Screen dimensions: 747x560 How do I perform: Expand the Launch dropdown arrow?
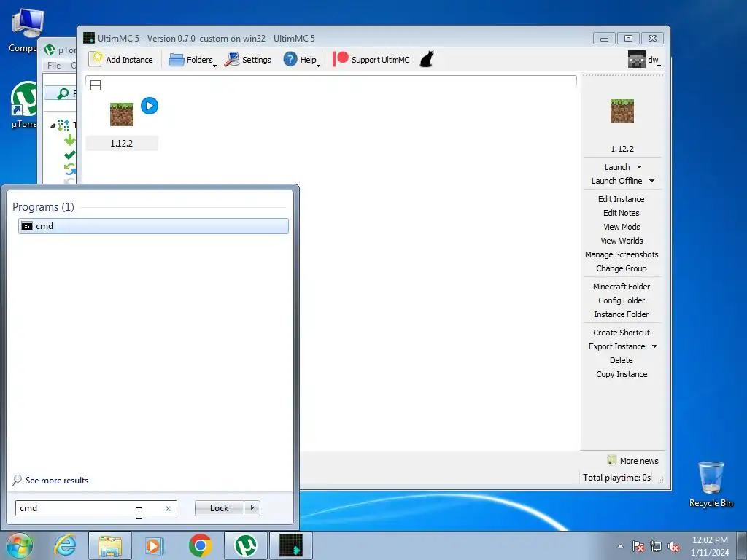[639, 167]
